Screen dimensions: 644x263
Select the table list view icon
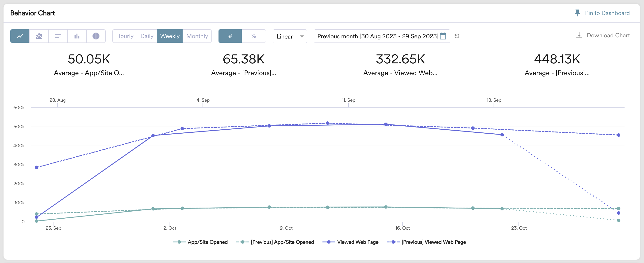(x=58, y=36)
